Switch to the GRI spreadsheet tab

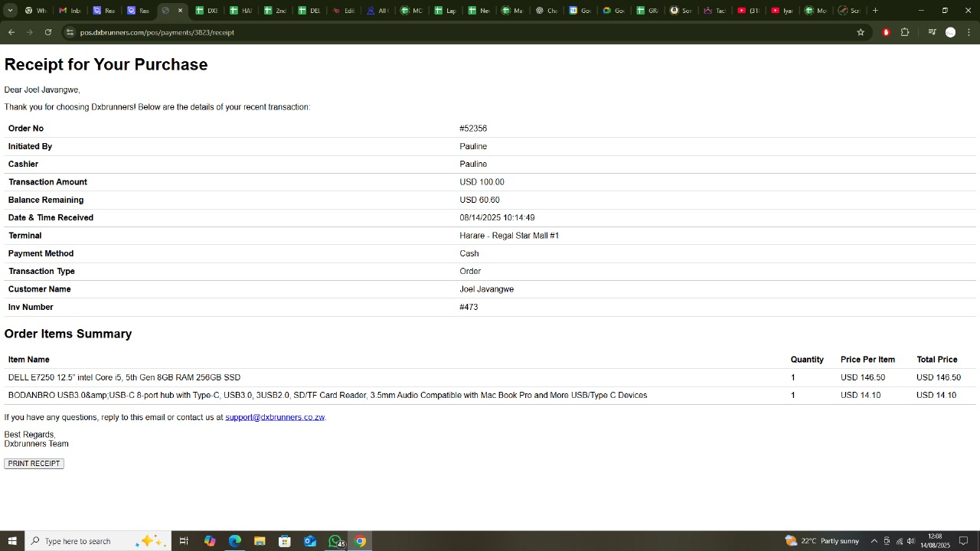click(x=647, y=11)
